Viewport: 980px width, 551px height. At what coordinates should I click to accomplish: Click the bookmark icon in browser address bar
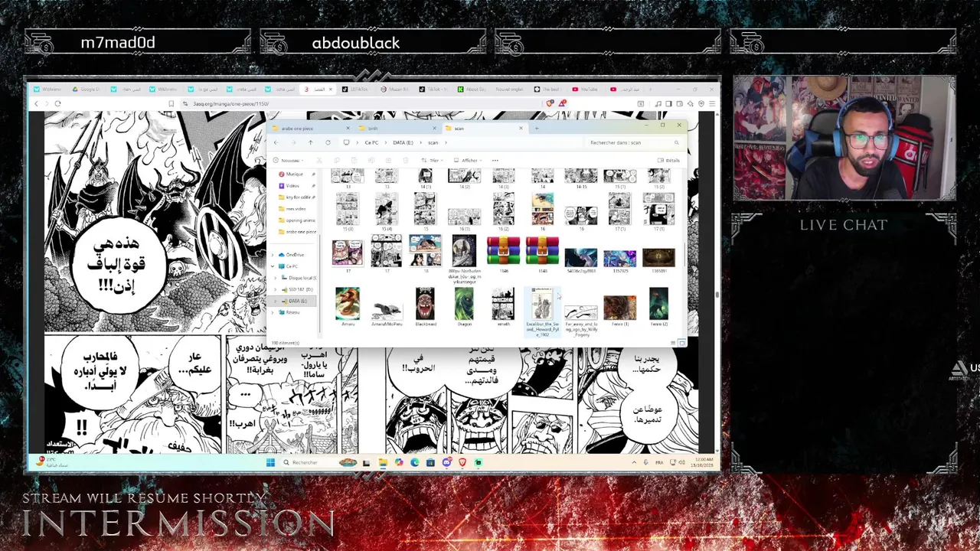[x=171, y=103]
